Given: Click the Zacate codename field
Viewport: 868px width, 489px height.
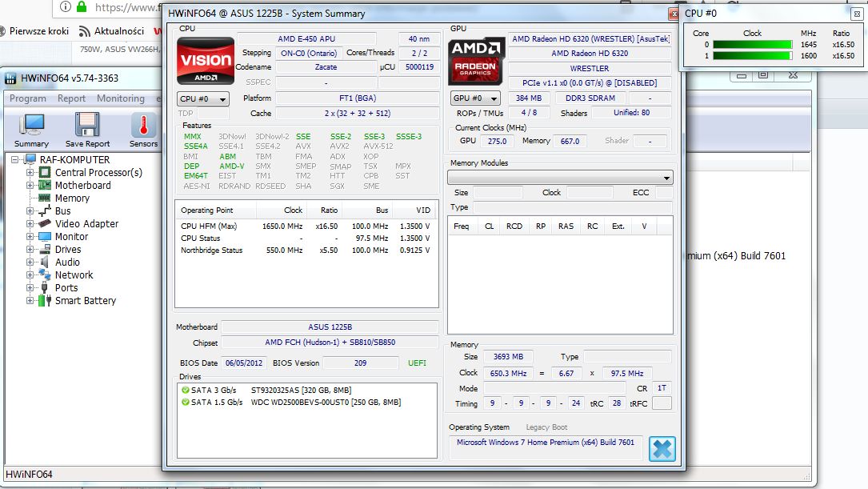Looking at the screenshot, I should pos(326,67).
